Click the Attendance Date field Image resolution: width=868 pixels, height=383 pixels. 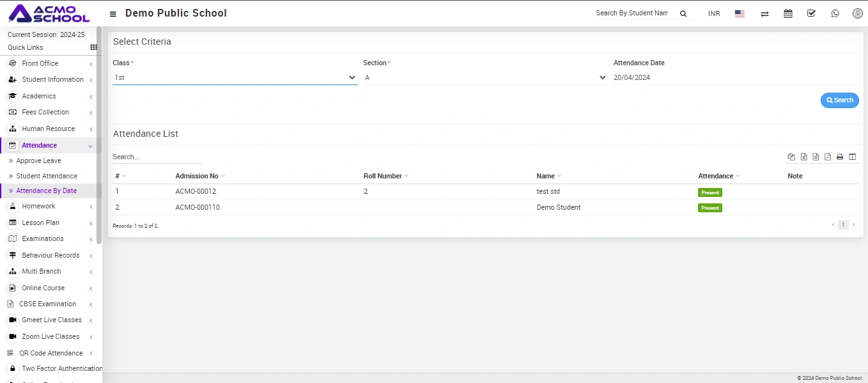(x=734, y=77)
